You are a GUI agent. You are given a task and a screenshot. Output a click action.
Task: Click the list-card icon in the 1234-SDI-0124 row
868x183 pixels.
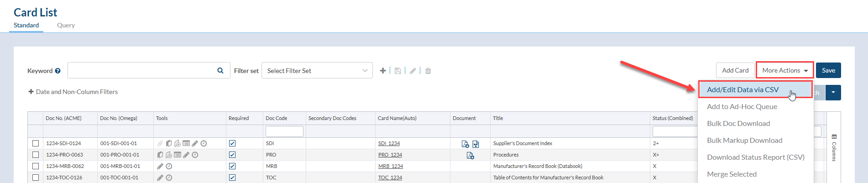(x=186, y=143)
